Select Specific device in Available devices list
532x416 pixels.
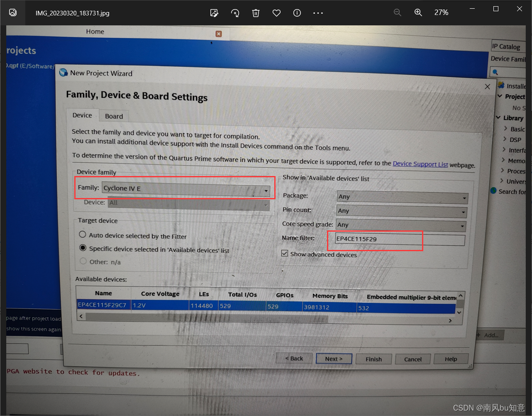[83, 248]
